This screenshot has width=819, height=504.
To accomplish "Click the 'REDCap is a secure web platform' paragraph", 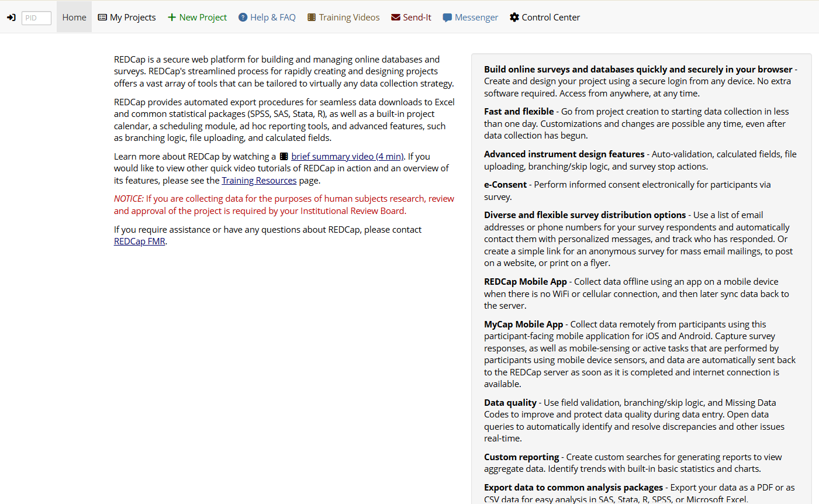I will [x=284, y=71].
